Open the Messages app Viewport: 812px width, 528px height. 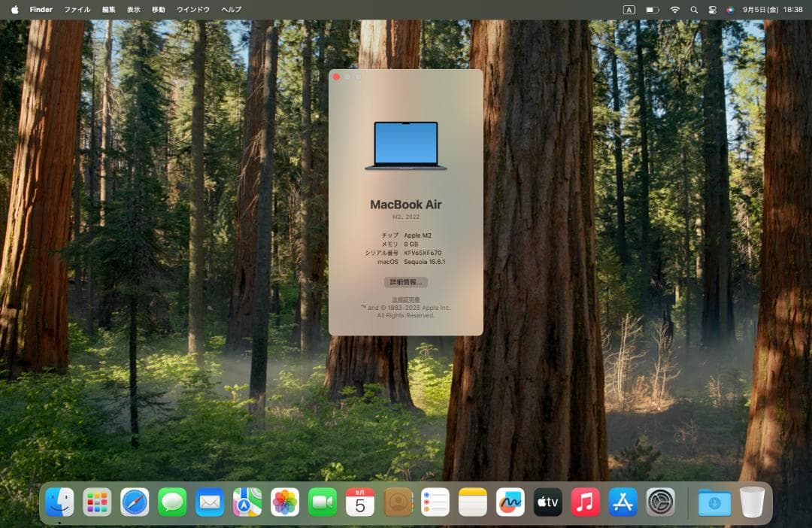tap(172, 501)
